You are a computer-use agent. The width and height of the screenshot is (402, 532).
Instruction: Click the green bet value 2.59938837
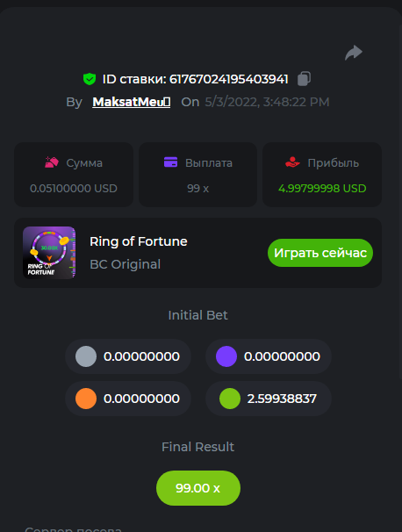tap(282, 399)
